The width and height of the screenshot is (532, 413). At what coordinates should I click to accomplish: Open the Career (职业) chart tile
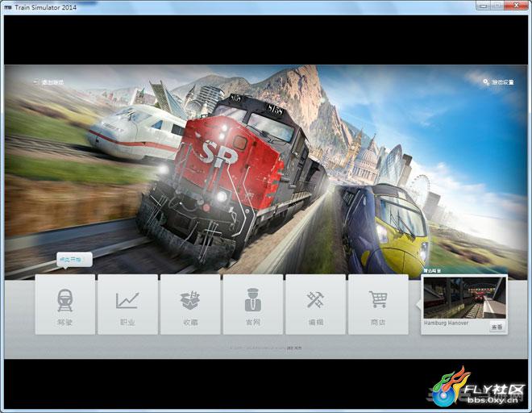[x=127, y=304]
